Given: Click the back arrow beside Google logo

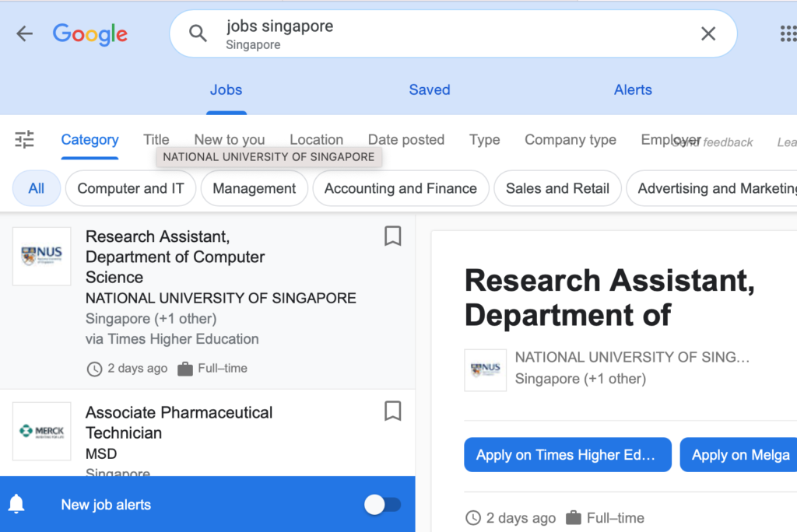Looking at the screenshot, I should coord(24,34).
